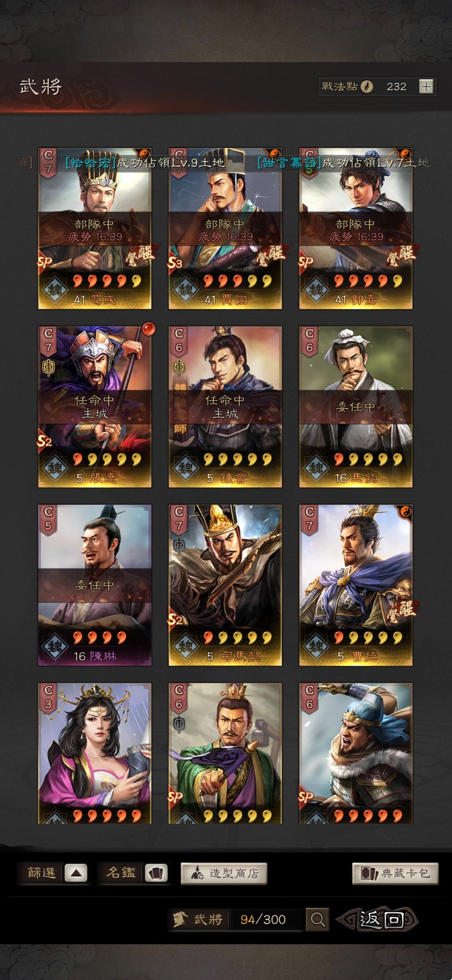Select the 賈詡 general card
452x980 pixels.
pos(225,228)
